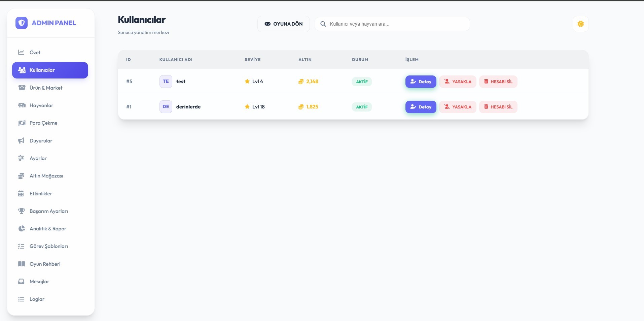The width and height of the screenshot is (644, 321).
Task: Click the Para Çekme money icon
Action: [22, 123]
